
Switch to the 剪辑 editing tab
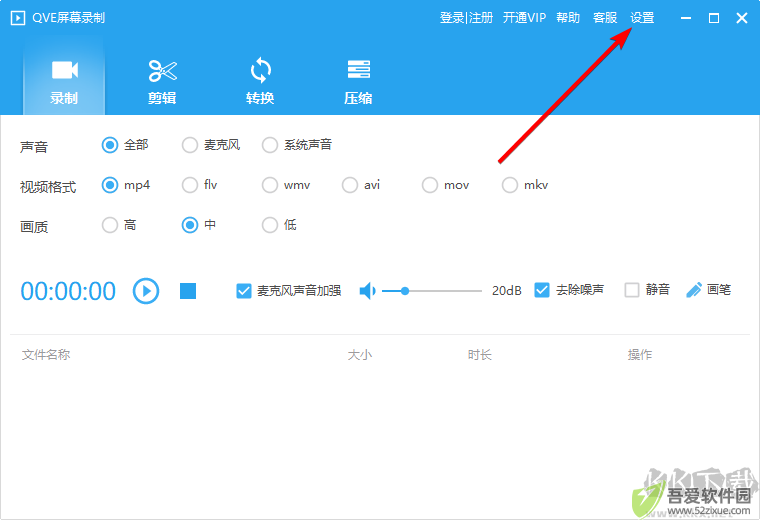[x=162, y=81]
